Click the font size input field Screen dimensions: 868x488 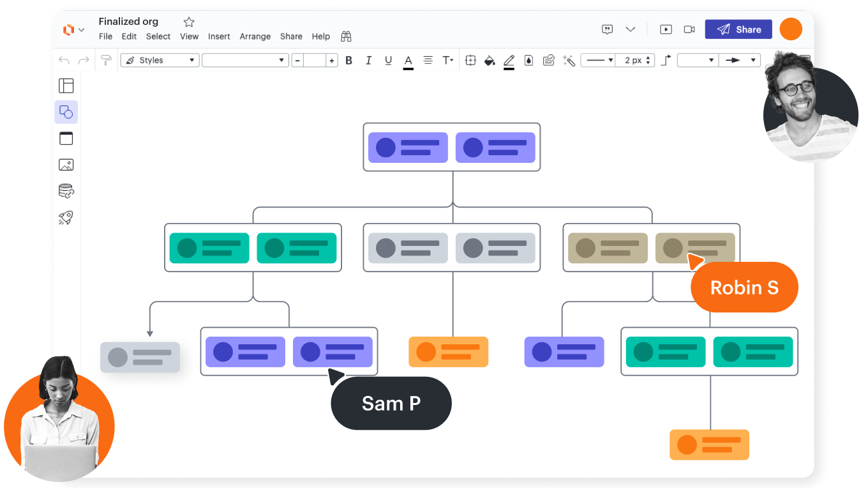315,61
